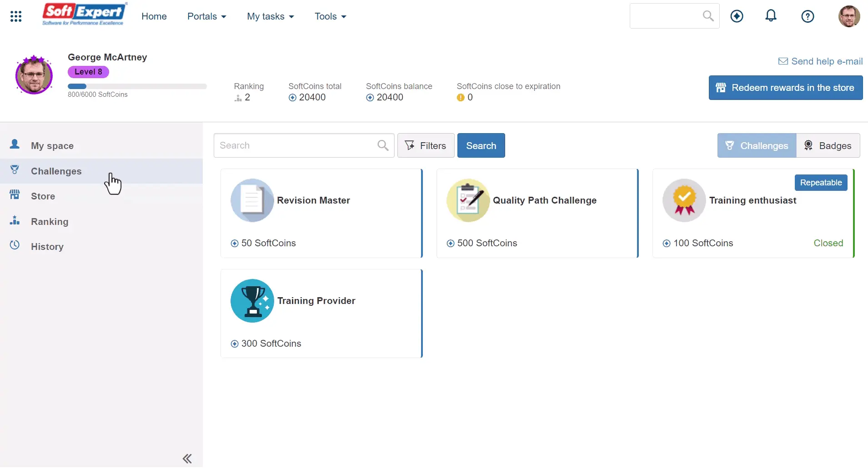Go to Store in the sidebar
The image size is (868, 468).
point(43,196)
